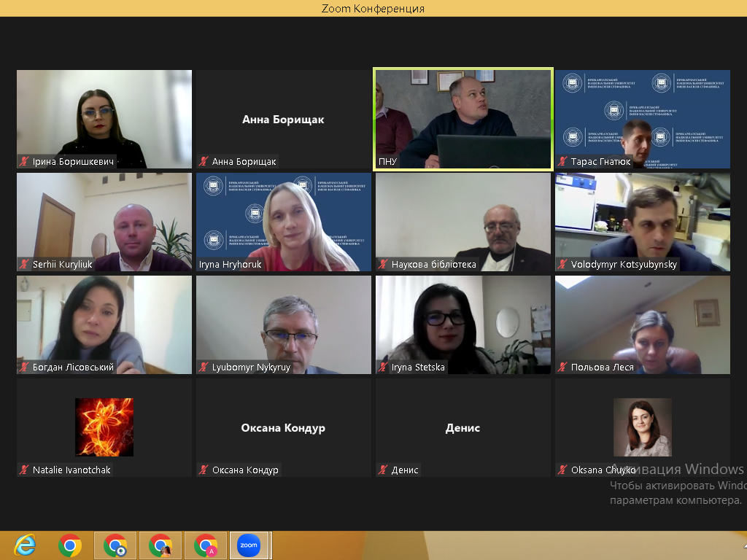This screenshot has height=560, width=747.
Task: Click the muted mic icon beside Денис label
Action: [383, 470]
